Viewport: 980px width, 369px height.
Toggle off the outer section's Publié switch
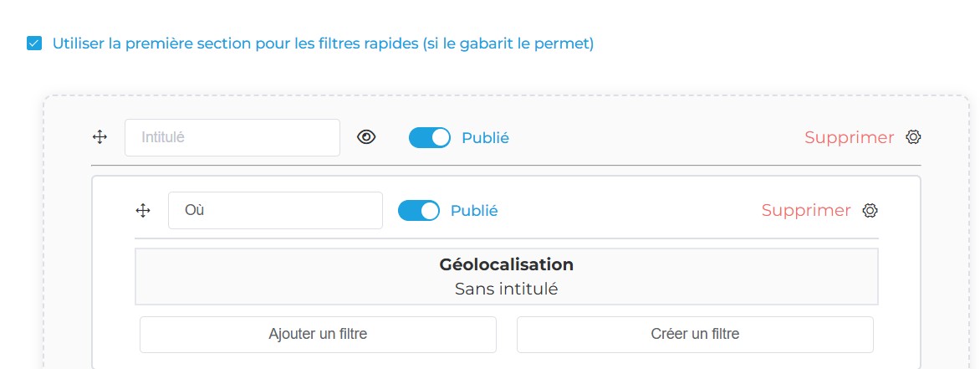tap(429, 137)
